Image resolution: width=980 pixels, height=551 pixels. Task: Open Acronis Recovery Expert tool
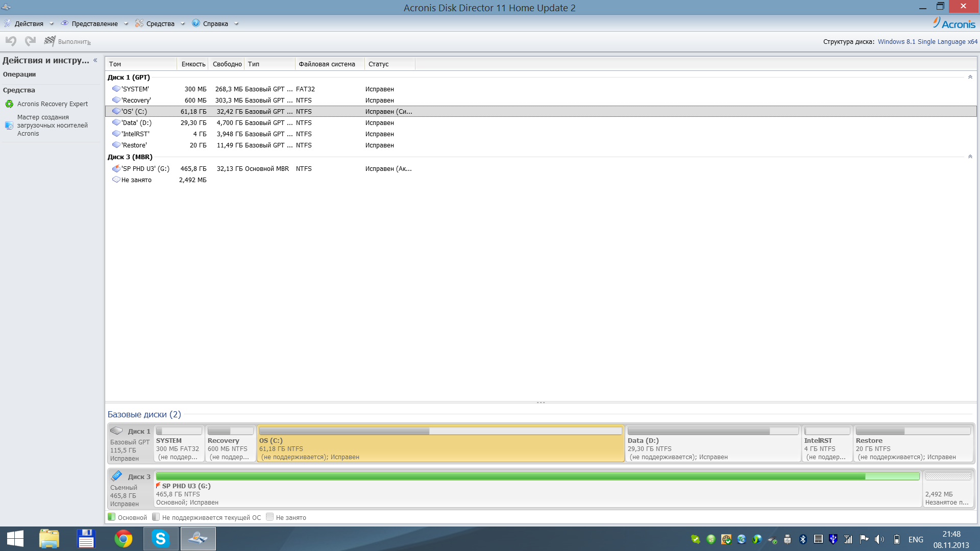coord(53,104)
